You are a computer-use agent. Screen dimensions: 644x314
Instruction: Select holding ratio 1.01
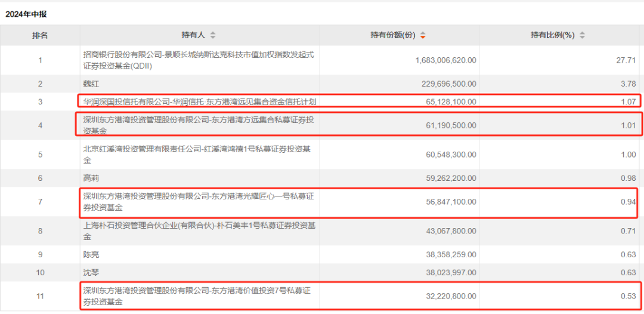click(630, 125)
